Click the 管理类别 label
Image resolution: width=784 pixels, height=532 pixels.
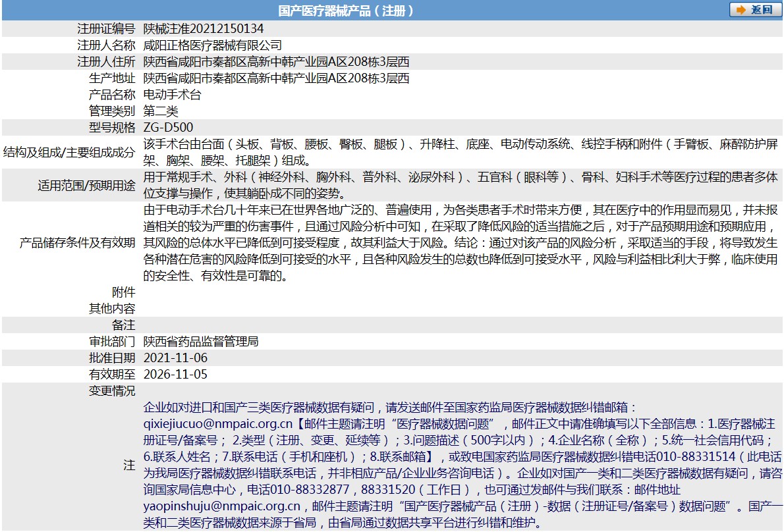(112, 111)
